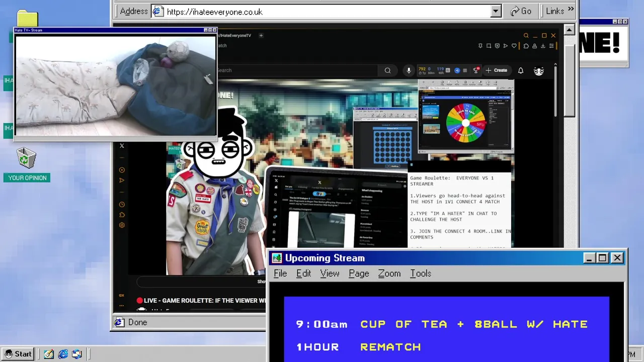
Task: Open the yellow folder on desktop
Action: pyautogui.click(x=27, y=19)
